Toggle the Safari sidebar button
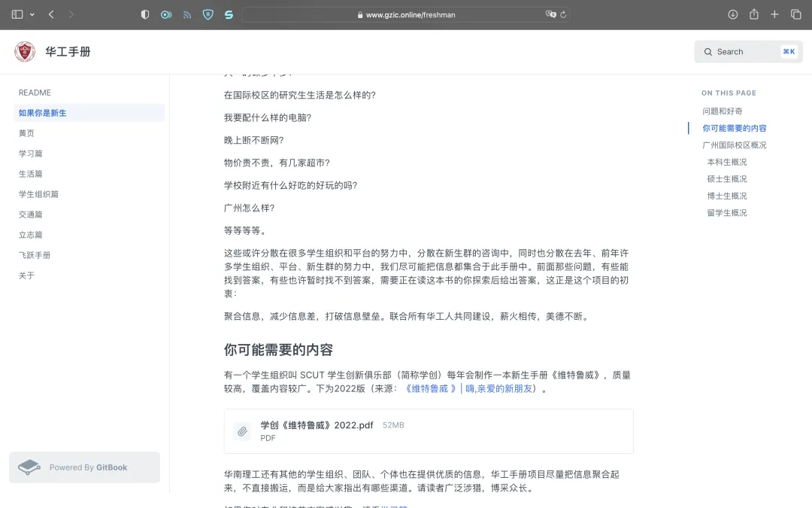This screenshot has height=508, width=812. click(x=17, y=14)
